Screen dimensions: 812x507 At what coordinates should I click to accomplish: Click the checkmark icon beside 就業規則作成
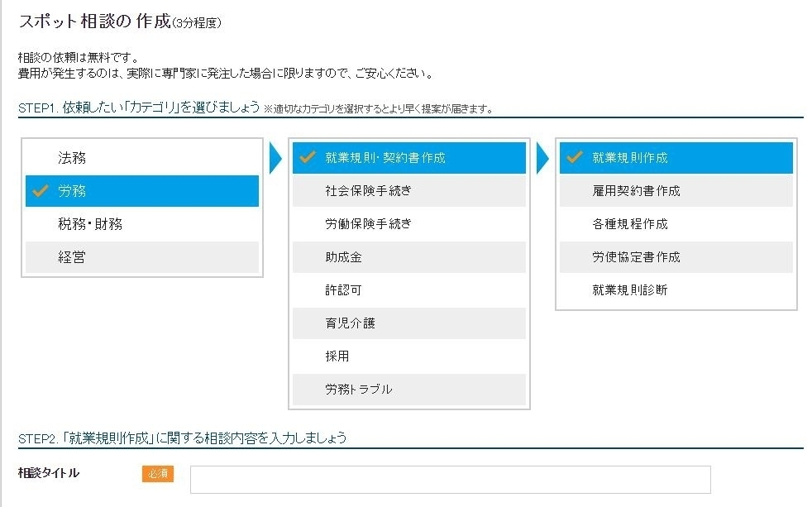(575, 157)
